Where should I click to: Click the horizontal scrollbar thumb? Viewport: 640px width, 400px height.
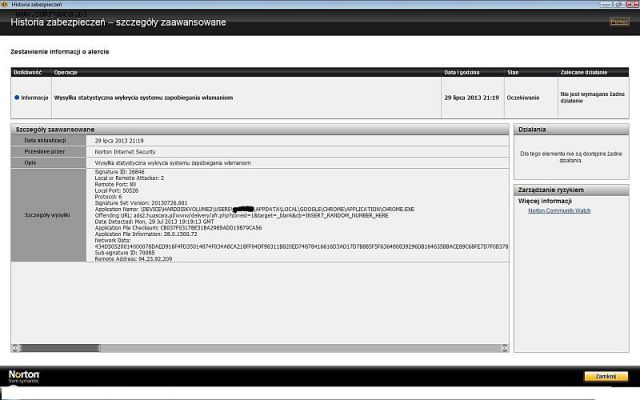[x=60, y=348]
